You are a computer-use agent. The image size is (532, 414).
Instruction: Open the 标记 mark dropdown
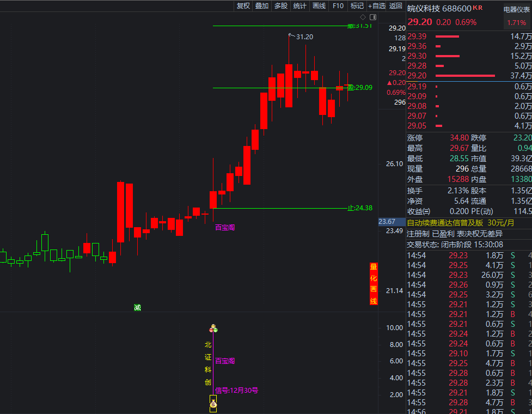click(x=357, y=6)
